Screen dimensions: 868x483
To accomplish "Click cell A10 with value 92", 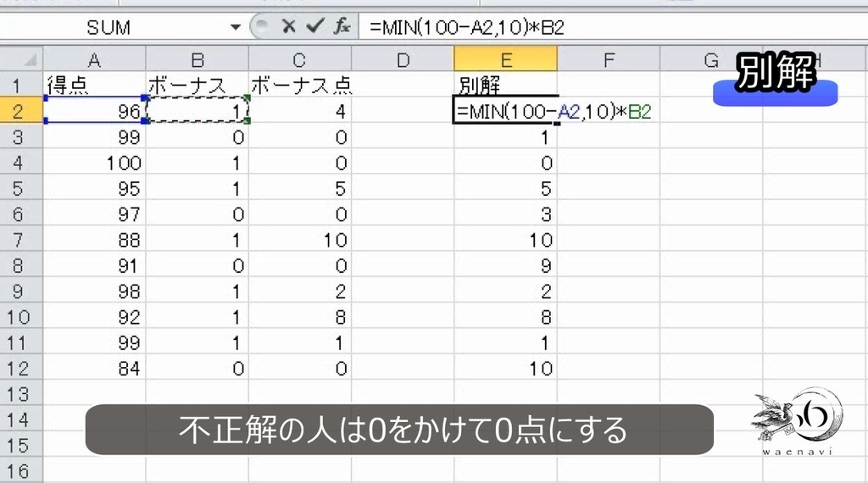I will 94,317.
